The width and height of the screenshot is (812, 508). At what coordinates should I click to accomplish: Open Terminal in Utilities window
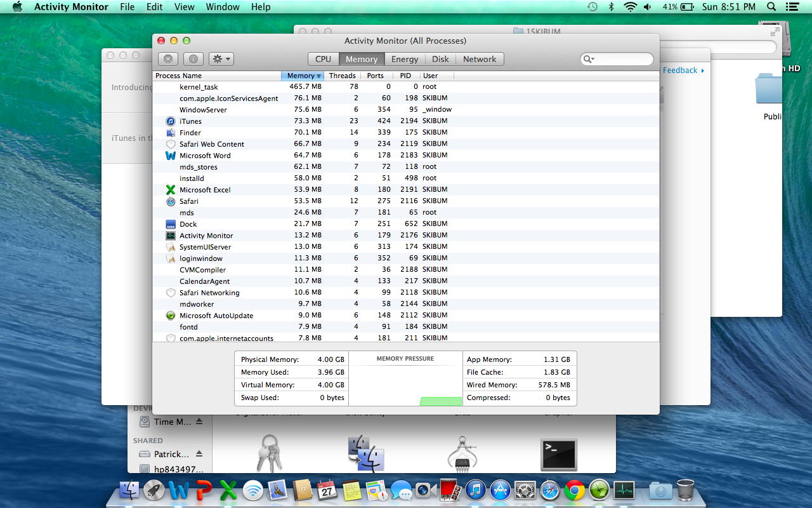(559, 455)
